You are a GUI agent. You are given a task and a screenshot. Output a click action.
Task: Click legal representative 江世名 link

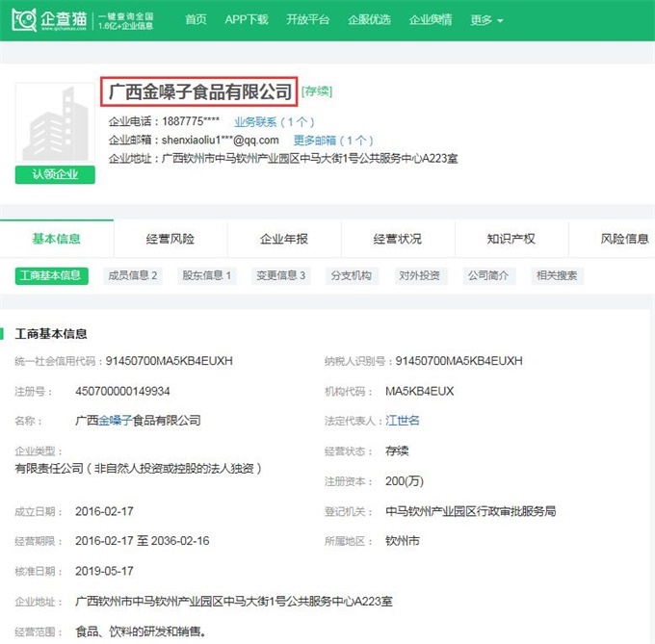[403, 421]
